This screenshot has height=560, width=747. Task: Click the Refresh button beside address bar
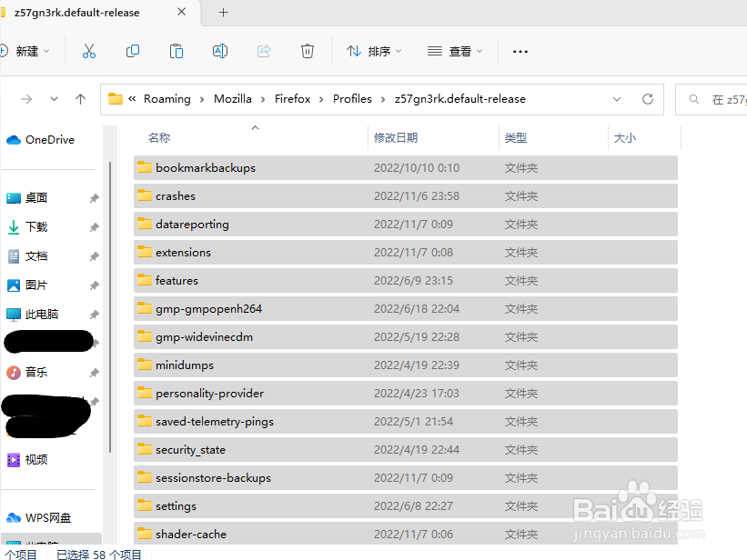click(648, 99)
